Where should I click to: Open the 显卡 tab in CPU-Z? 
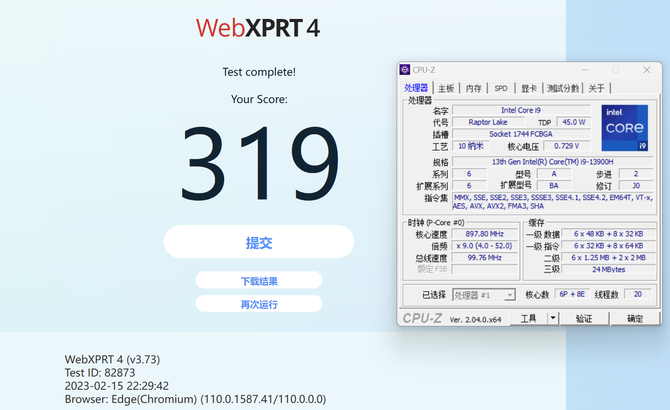529,88
